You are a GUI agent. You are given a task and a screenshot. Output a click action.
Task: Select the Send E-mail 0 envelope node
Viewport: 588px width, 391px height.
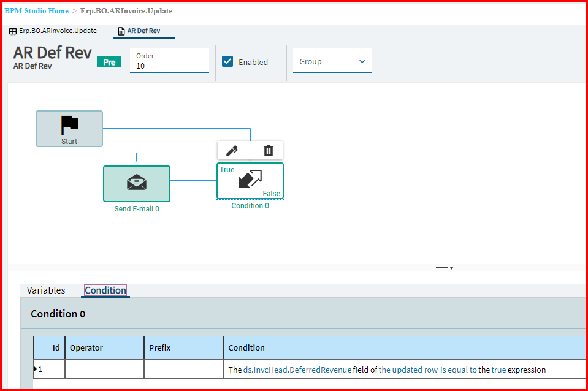137,184
